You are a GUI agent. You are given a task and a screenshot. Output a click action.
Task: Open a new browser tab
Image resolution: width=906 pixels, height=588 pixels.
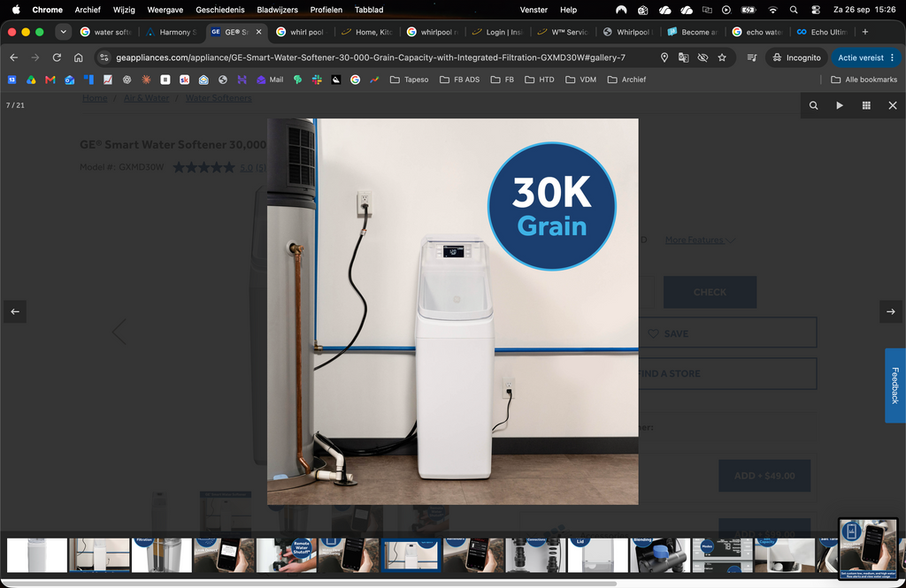[x=865, y=32]
